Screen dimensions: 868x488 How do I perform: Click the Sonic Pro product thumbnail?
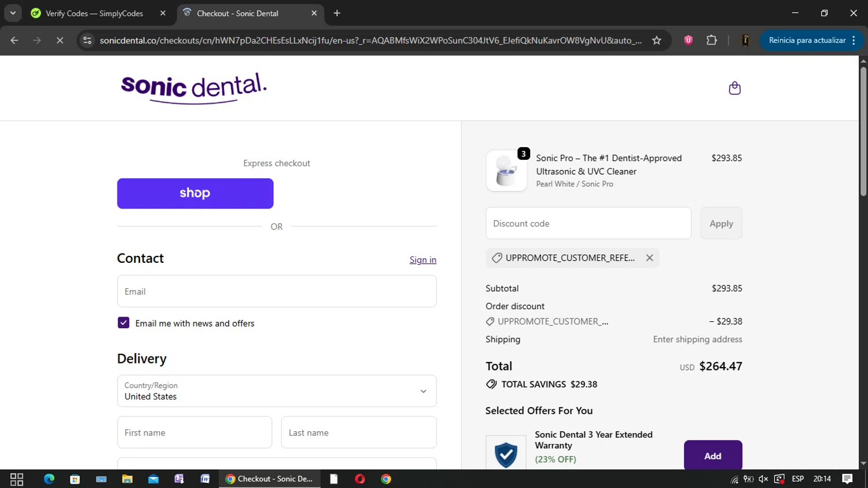[506, 171]
